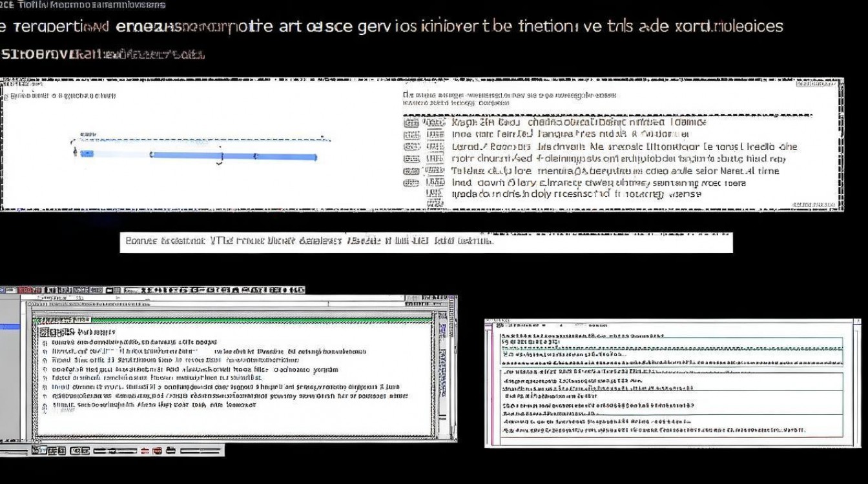Toggle the first bullet marker in bottom-left list
The height and width of the screenshot is (484, 868).
(45, 342)
